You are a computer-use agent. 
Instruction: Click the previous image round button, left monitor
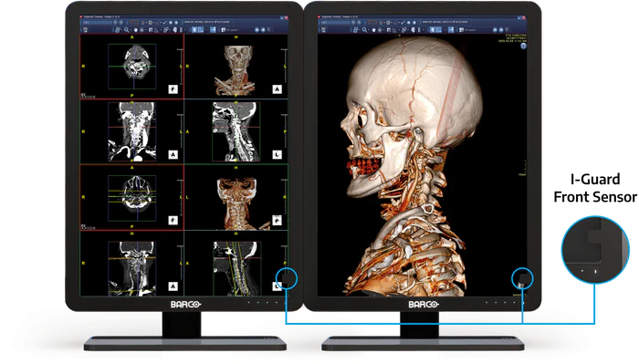click(257, 30)
